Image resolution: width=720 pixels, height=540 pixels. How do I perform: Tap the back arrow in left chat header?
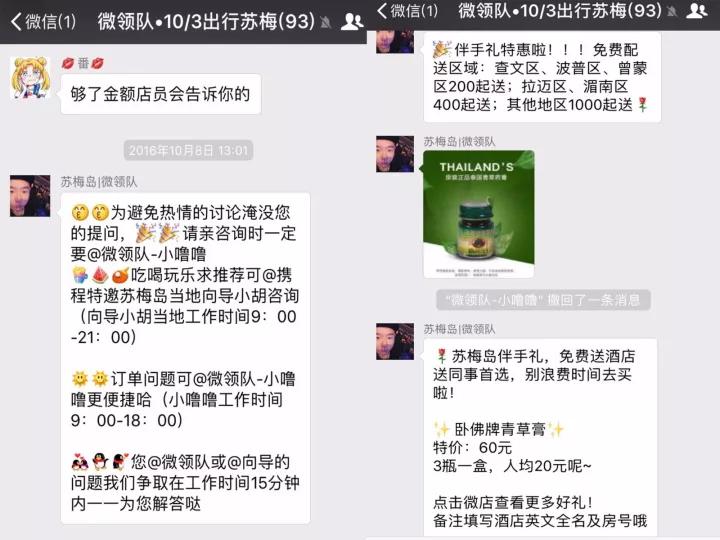[x=16, y=21]
